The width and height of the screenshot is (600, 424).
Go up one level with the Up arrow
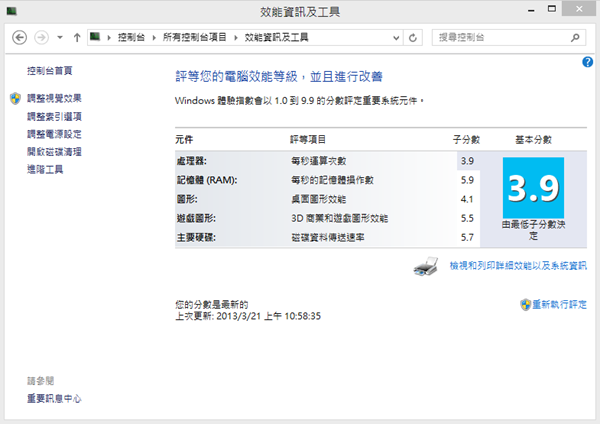coord(77,37)
